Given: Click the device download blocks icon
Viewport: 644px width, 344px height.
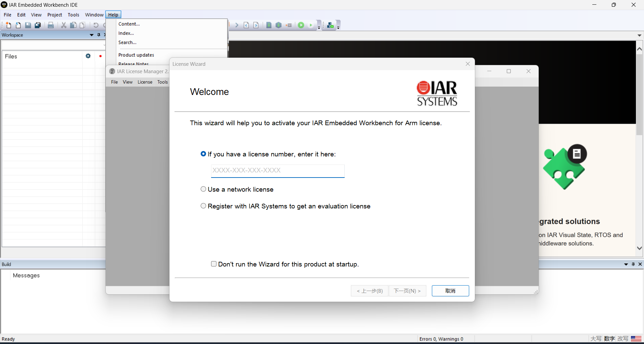Looking at the screenshot, I should (330, 25).
